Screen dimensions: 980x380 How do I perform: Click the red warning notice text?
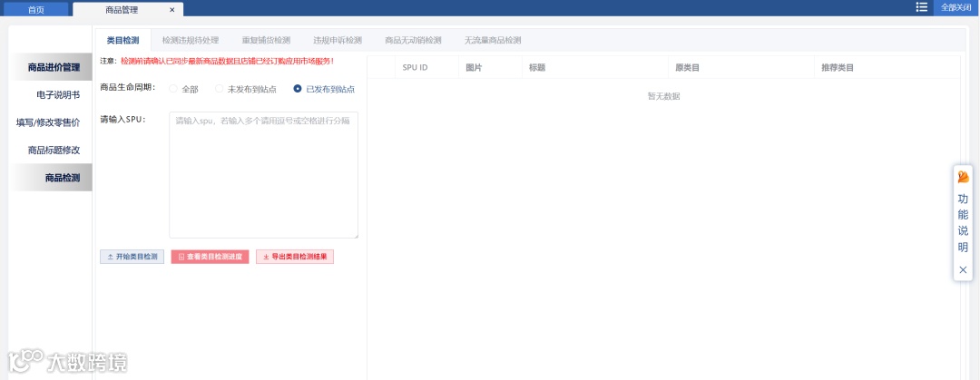[228, 62]
